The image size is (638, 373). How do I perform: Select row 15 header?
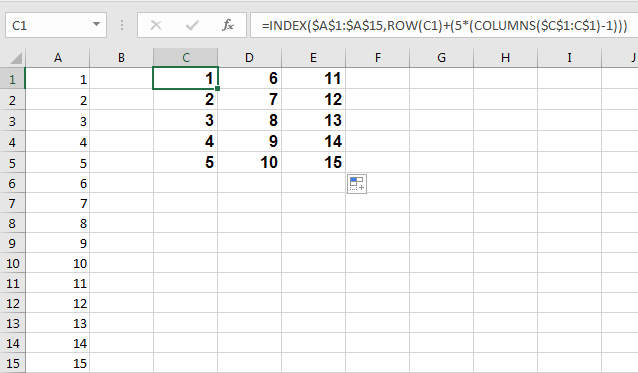point(12,363)
